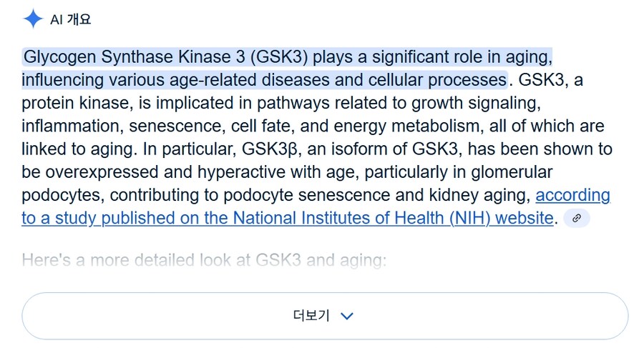Viewport: 644px width, 348px height.
Task: Click the term "GSK3β" in the paragraph
Action: [x=269, y=149]
